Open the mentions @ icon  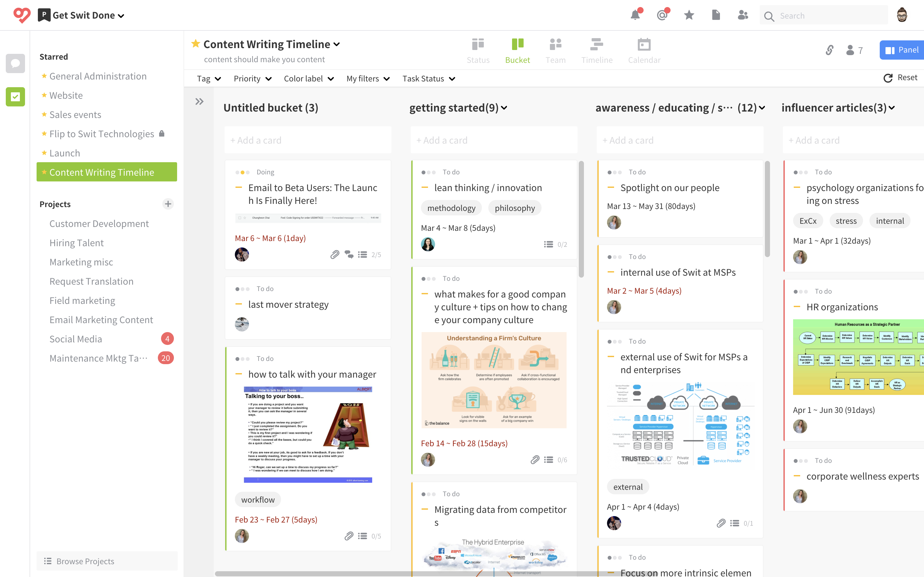[x=663, y=15]
